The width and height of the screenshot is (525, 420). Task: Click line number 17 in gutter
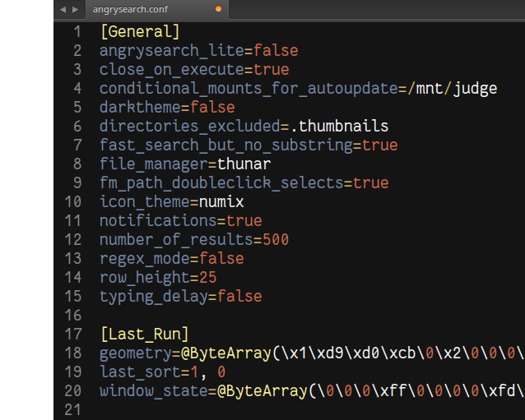pos(73,334)
